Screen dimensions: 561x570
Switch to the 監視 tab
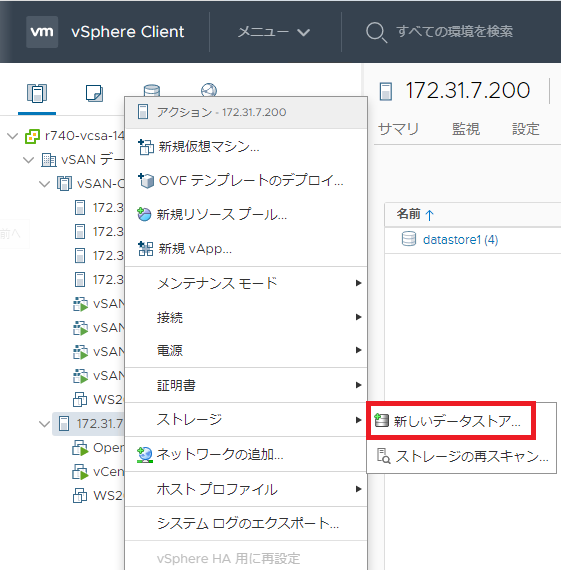point(466,129)
